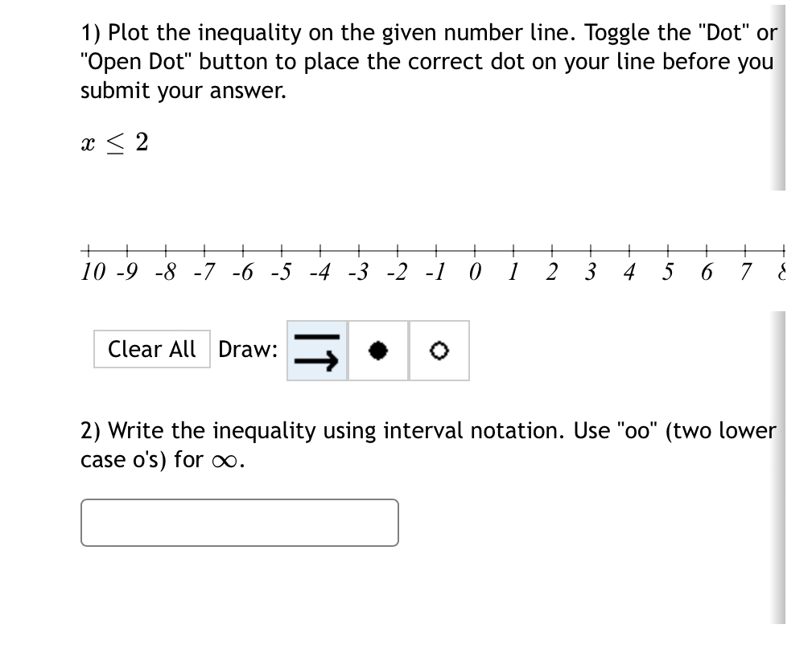Select the ray drawing tool
812x653 pixels.
point(316,351)
